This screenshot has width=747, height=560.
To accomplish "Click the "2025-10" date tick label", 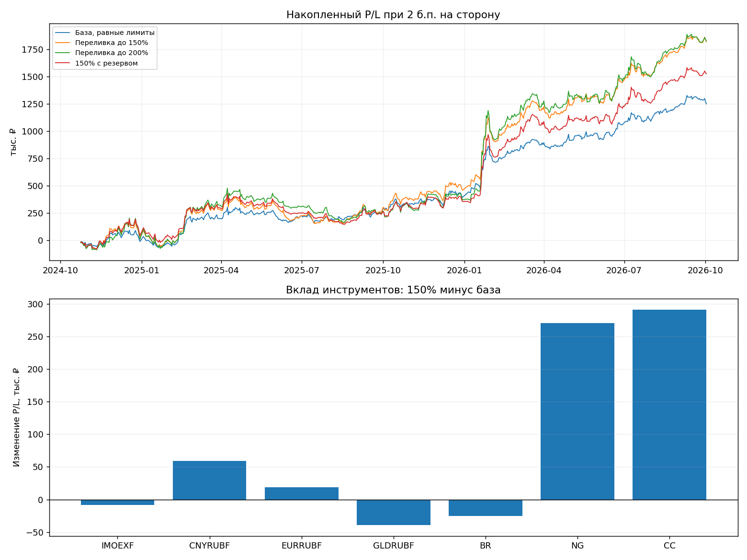I will pos(383,270).
